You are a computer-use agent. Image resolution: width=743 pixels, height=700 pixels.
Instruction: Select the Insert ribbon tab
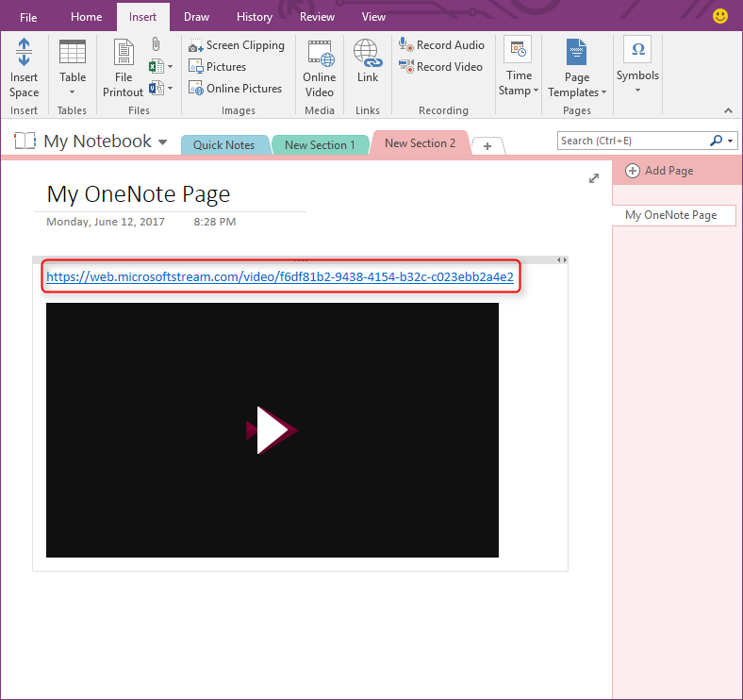[142, 17]
